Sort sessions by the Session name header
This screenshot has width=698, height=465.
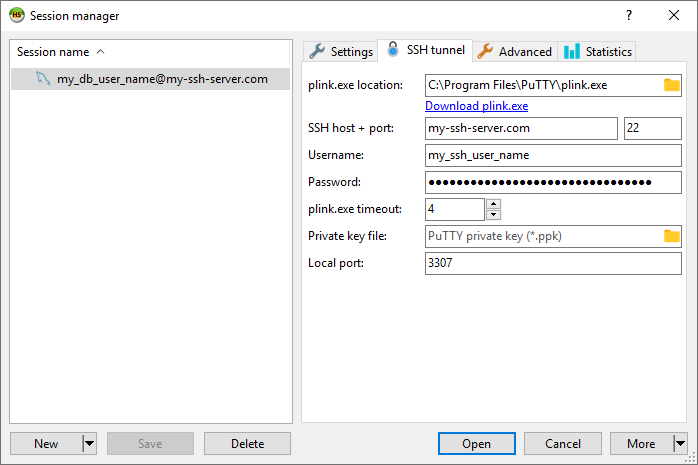pyautogui.click(x=150, y=52)
